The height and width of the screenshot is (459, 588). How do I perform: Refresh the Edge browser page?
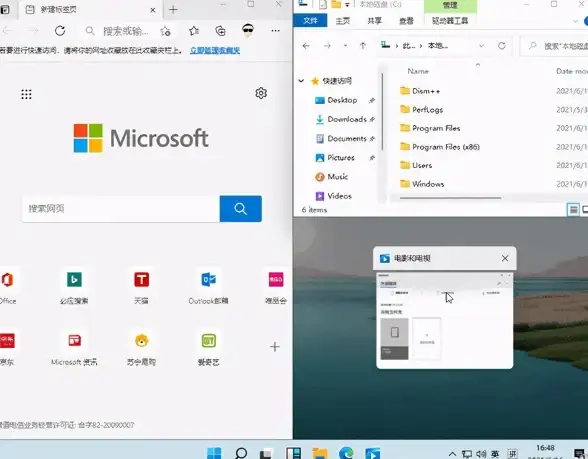pyautogui.click(x=60, y=31)
